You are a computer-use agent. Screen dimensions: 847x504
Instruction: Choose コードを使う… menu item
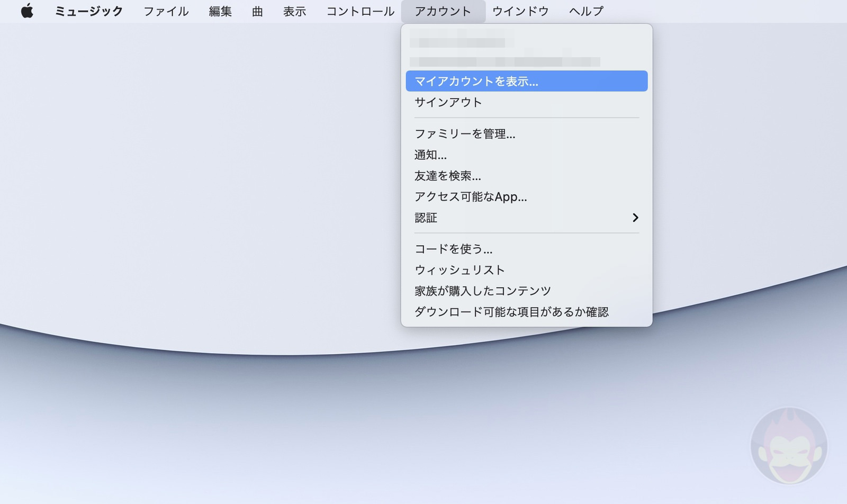coord(527,249)
